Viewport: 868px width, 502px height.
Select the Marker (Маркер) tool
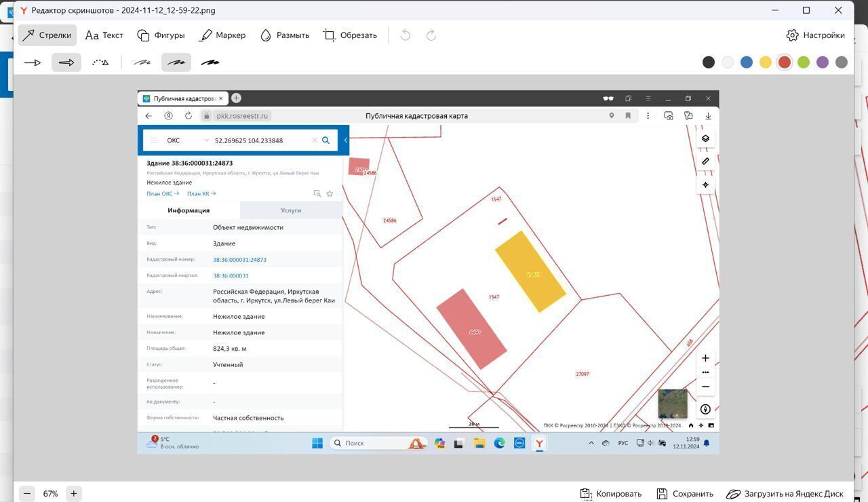point(222,35)
